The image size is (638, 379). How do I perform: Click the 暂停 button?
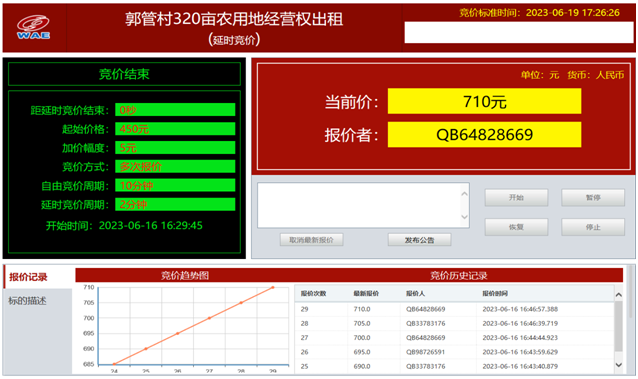(x=593, y=197)
